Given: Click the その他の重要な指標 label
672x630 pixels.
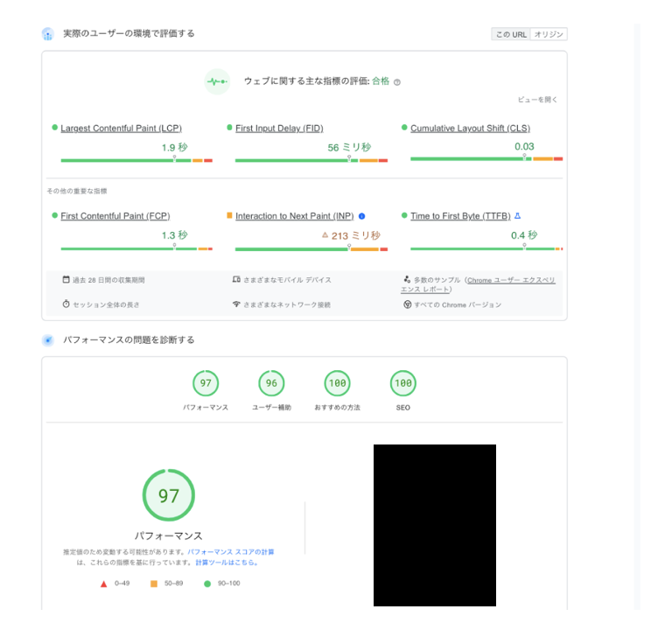Looking at the screenshot, I should 77,191.
